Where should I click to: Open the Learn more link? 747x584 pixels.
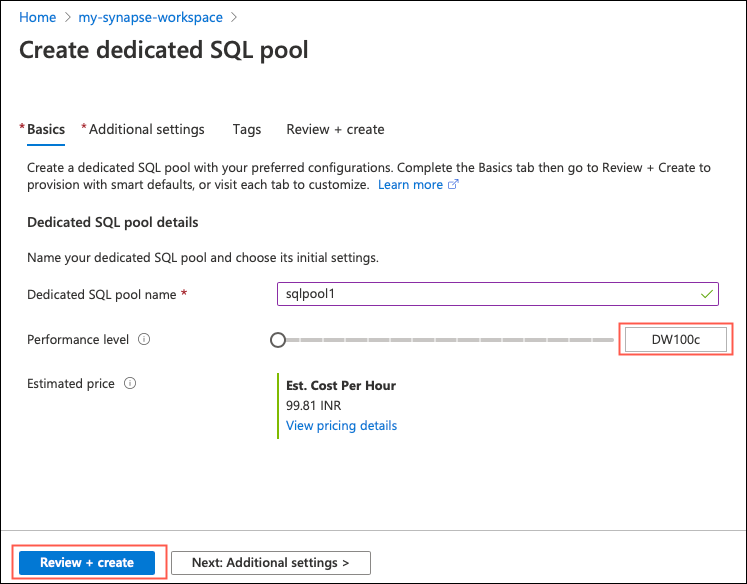coord(411,185)
